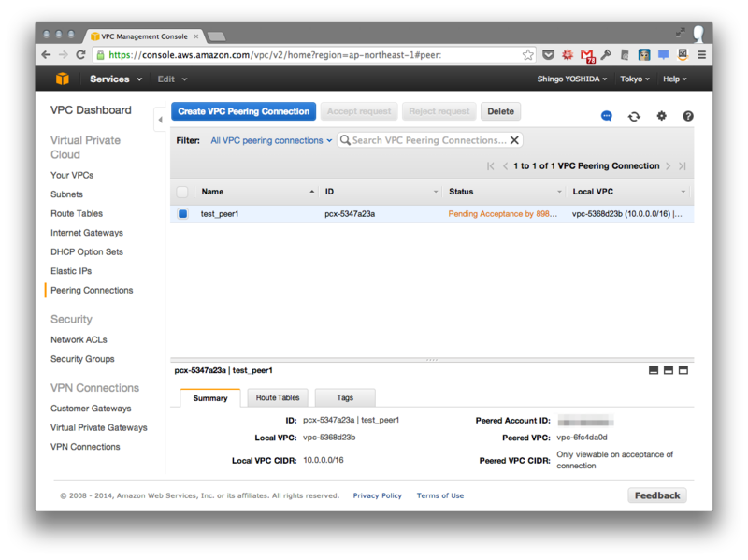Open the Amazon extension icon

pyautogui.click(x=683, y=55)
